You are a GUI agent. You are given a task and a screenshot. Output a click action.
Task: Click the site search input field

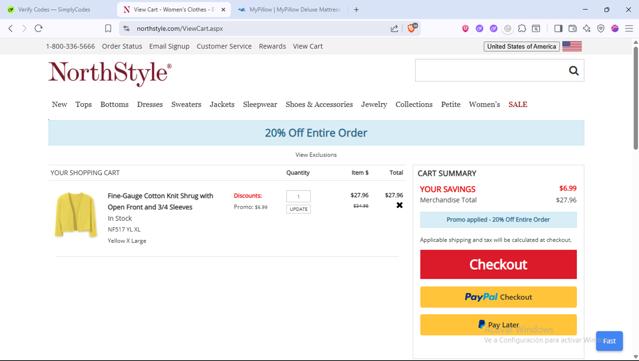[491, 70]
